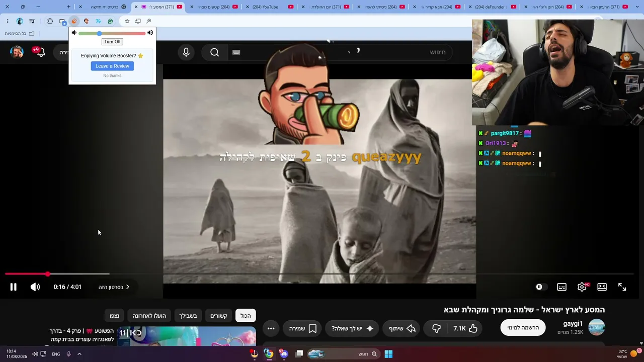
Task: Adjust the Volume Booster slider handle
Action: click(x=99, y=33)
